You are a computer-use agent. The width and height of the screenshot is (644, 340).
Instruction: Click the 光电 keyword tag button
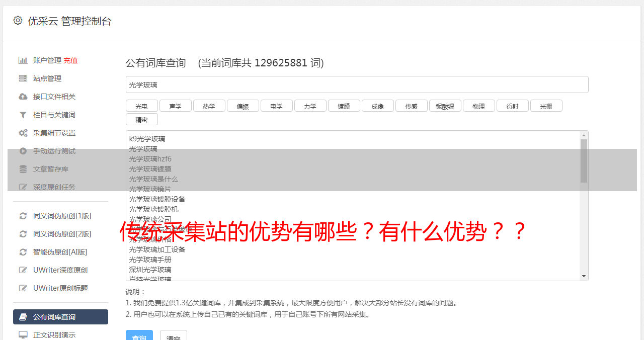tap(142, 106)
